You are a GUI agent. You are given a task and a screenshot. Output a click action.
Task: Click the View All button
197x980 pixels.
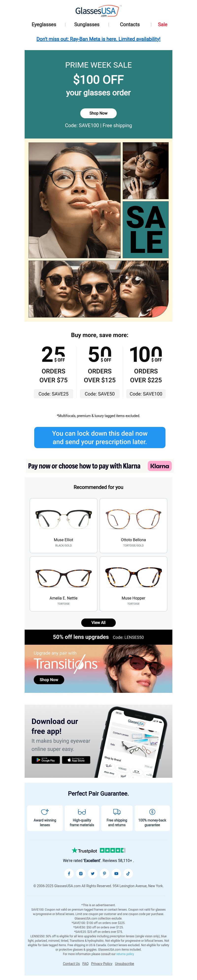pos(98,622)
